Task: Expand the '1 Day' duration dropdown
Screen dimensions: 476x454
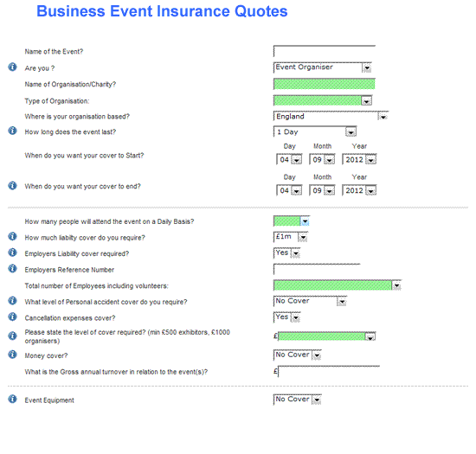Action: tap(315, 132)
